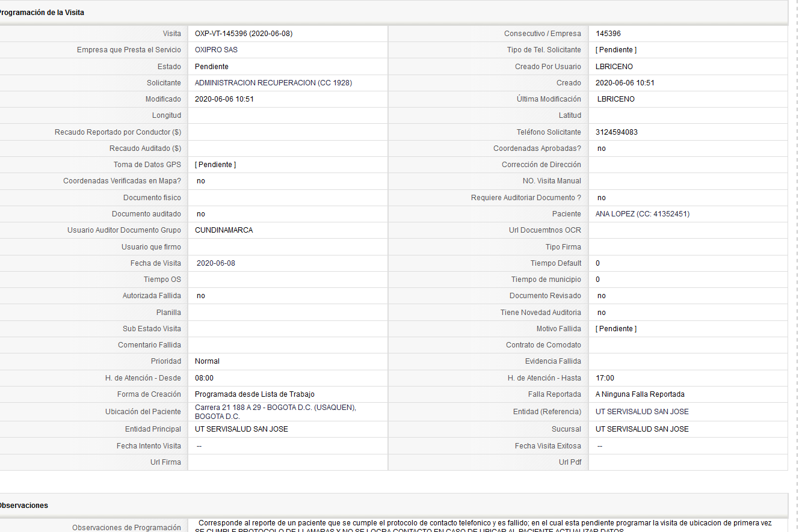Screen dimensions: 805x532
Task: Click Entidad Principal UT SERVISALUD SAN JOSE
Action: point(241,429)
